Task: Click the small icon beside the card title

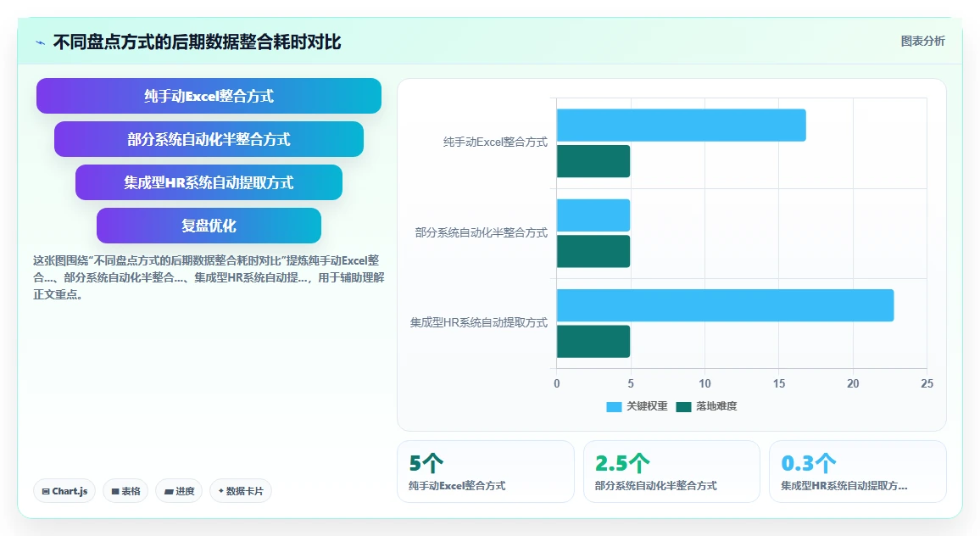Action: 41,42
